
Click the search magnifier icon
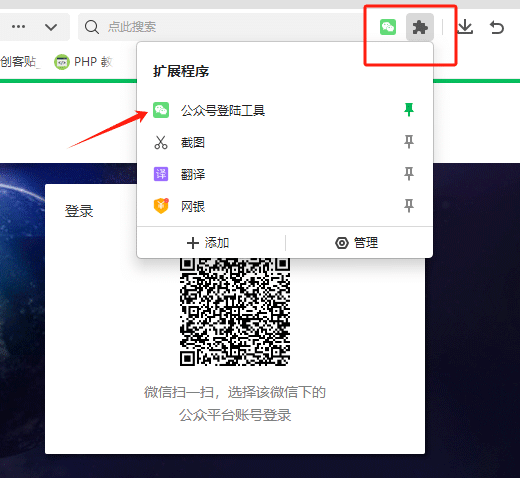[x=92, y=27]
